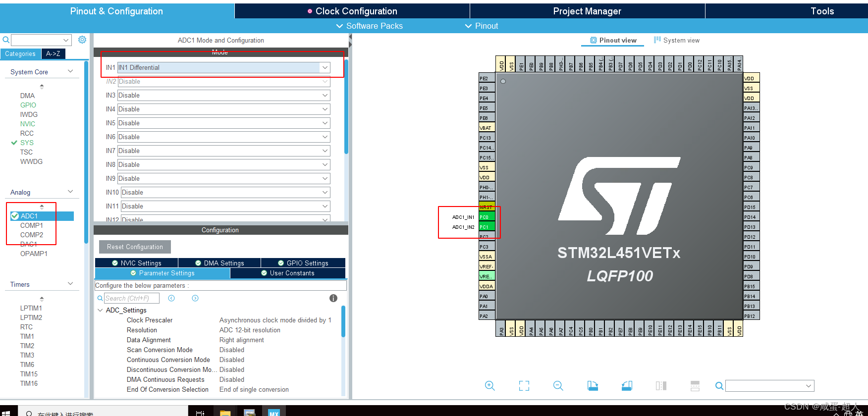
Task: Click the pin search magnifier icon
Action: click(719, 386)
